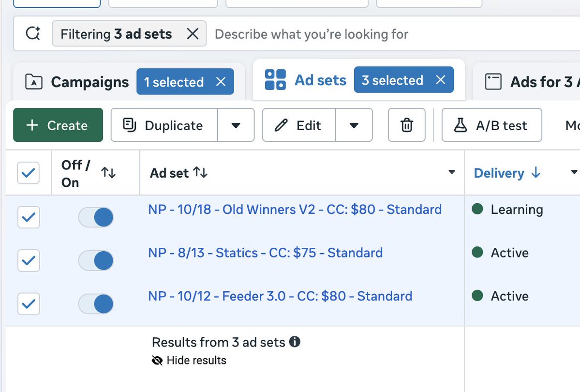
Task: Uncheck the 8/13 Statics ad set checkbox
Action: pyautogui.click(x=29, y=260)
